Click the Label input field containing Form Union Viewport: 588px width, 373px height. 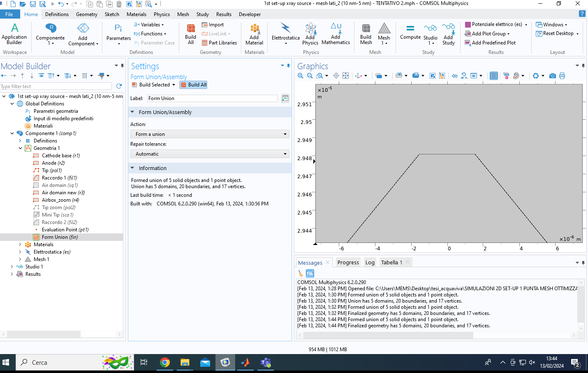(212, 98)
